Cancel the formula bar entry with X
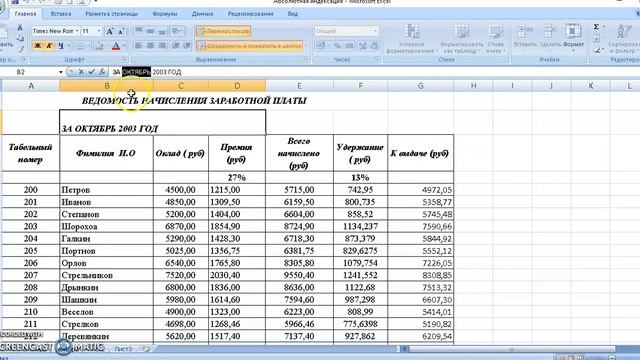The height and width of the screenshot is (360, 640). [81, 72]
